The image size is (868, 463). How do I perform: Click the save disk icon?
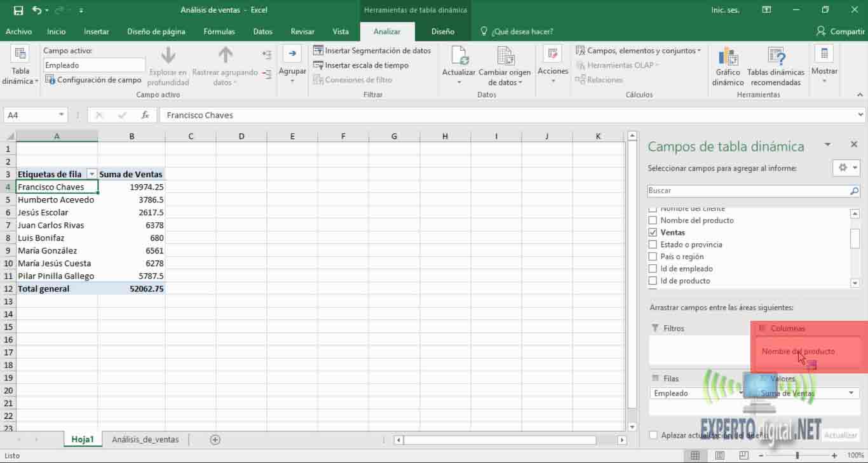[x=18, y=10]
